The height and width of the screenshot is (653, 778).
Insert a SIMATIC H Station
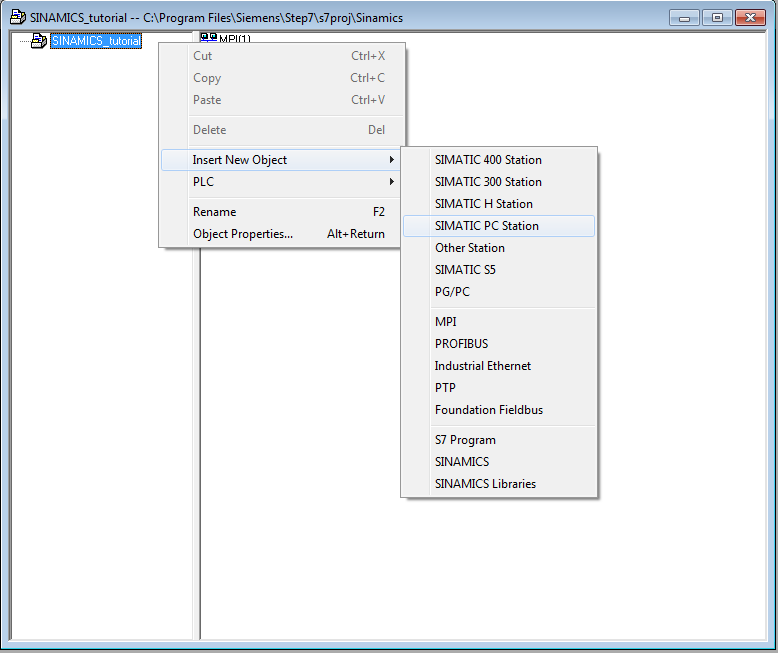click(x=499, y=204)
